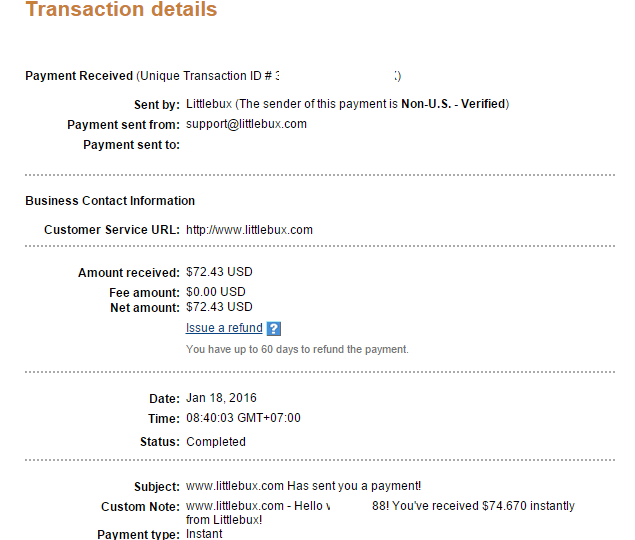Viewport: 635px width, 540px height.
Task: Select the support@littlebux.com sender email
Action: point(246,124)
